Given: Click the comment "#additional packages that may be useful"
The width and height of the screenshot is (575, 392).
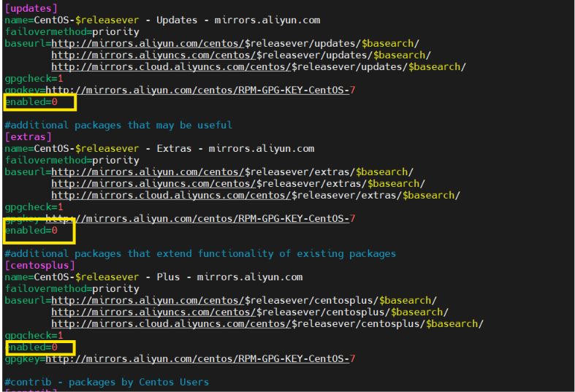Looking at the screenshot, I should coord(118,126).
